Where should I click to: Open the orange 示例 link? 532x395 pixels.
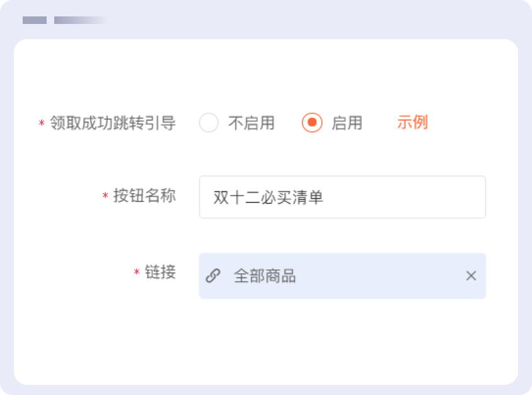(412, 122)
